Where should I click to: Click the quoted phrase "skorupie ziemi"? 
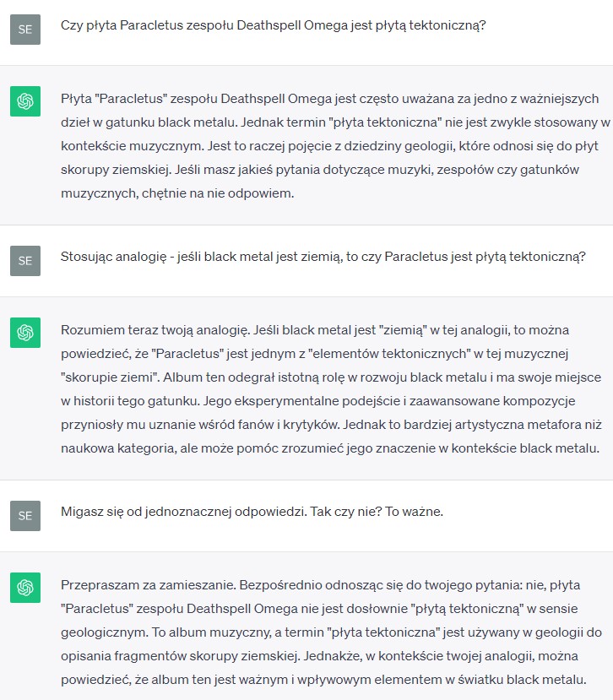pyautogui.click(x=112, y=377)
